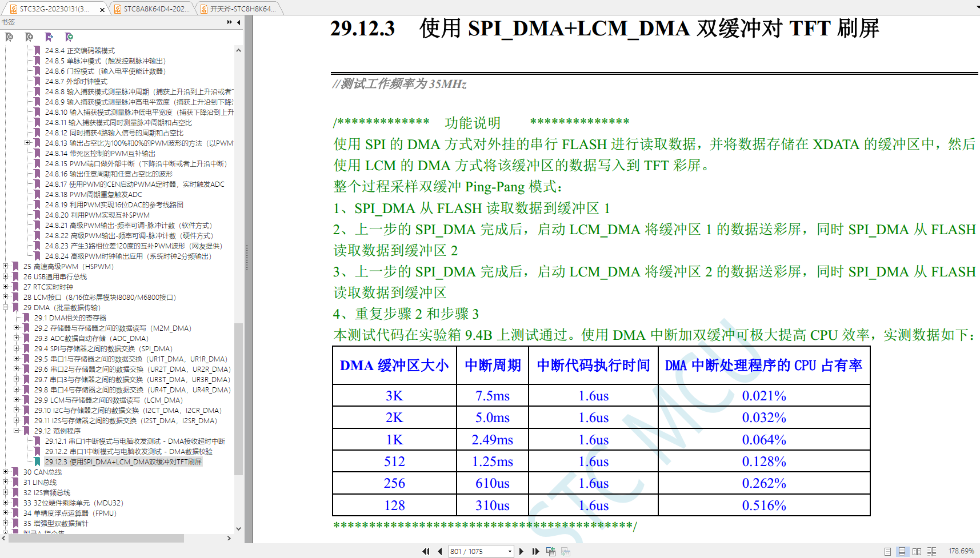Viewport: 980px width, 558px height.
Task: Switch to continuous page view
Action: click(x=902, y=551)
